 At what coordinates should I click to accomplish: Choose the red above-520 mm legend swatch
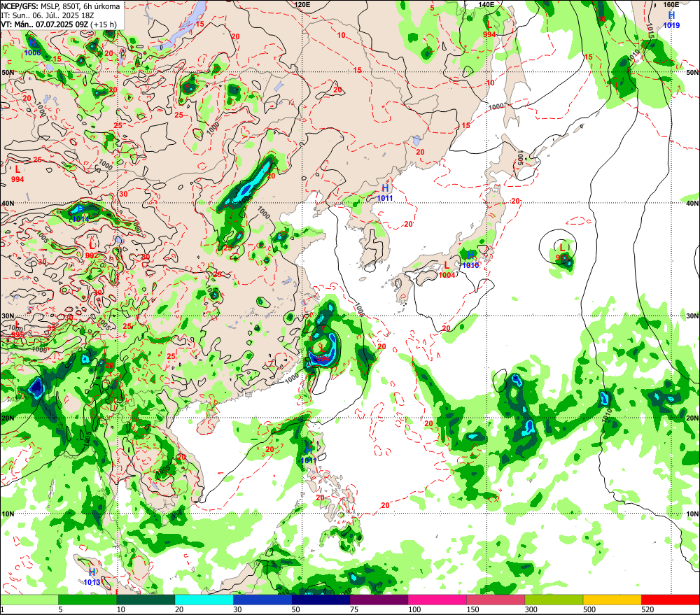pos(671,600)
